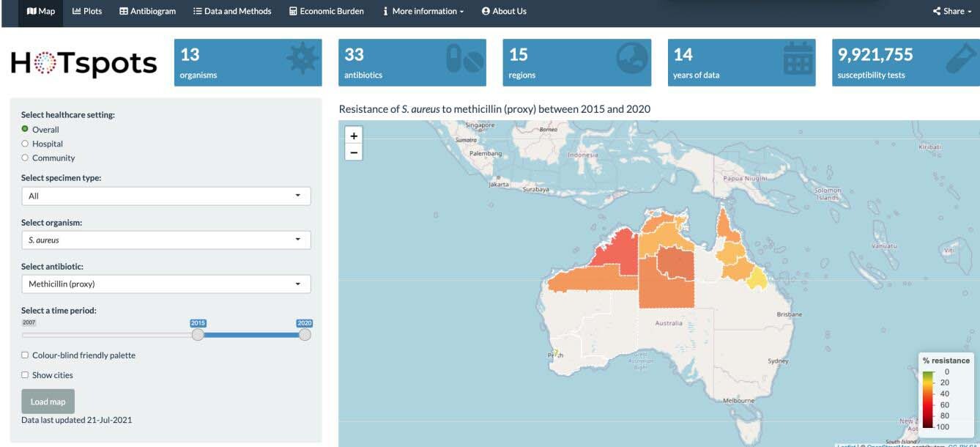This screenshot has width=980, height=447.
Task: Open the Share menu
Action: [953, 11]
